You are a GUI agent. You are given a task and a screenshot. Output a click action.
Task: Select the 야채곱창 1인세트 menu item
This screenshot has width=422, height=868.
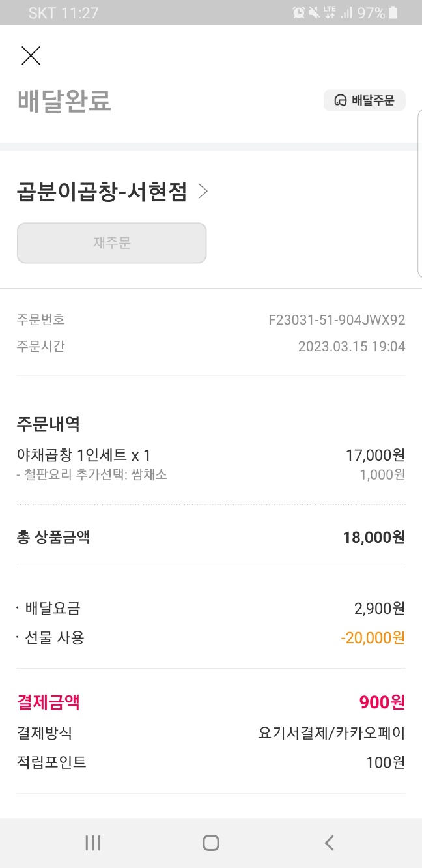(83, 455)
